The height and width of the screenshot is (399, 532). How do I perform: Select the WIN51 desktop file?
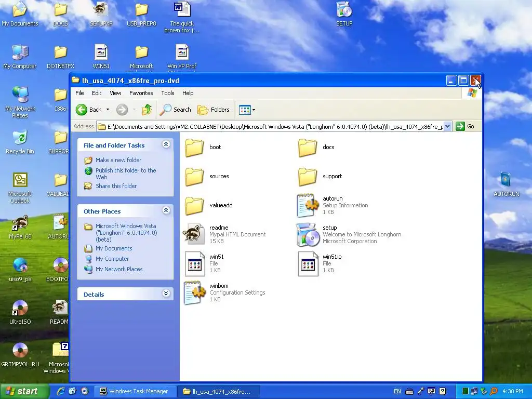point(101,57)
